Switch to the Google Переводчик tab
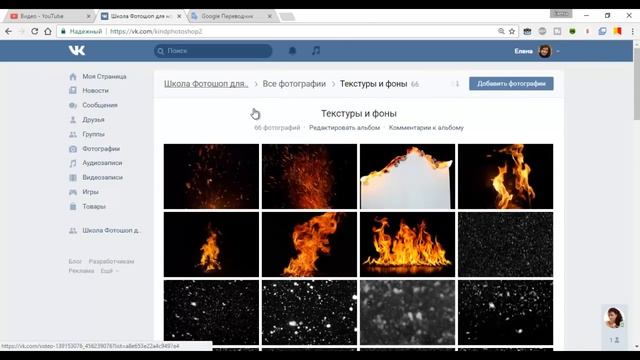This screenshot has height=360, width=640. click(x=231, y=16)
